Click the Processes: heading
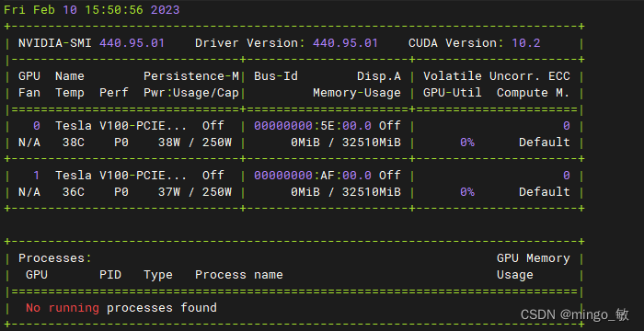The width and height of the screenshot is (644, 331). coord(54,258)
